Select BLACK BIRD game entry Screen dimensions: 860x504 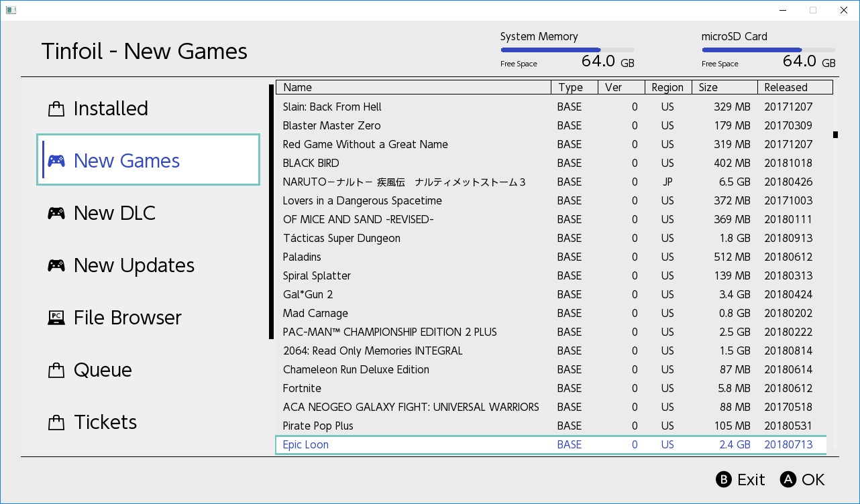[x=551, y=163]
